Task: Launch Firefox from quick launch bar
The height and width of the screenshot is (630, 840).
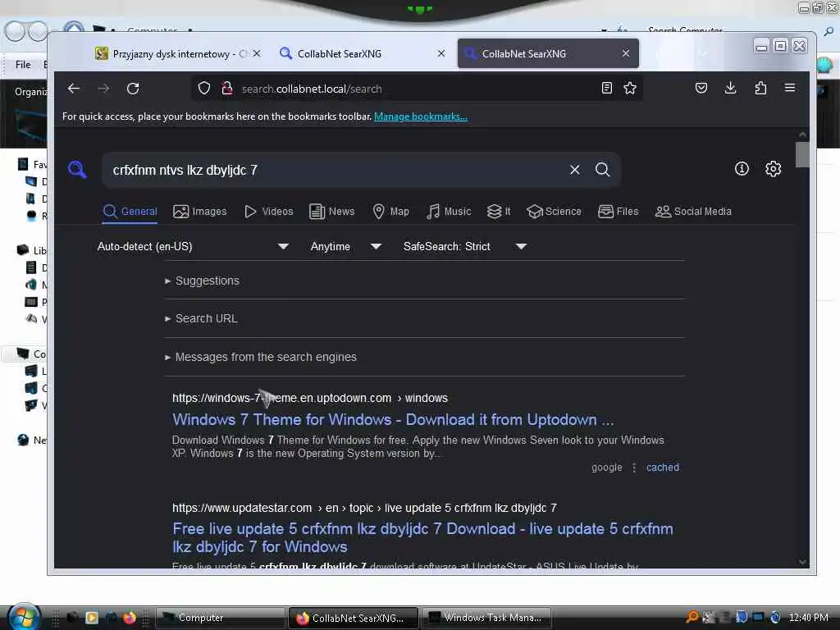Action: click(130, 618)
